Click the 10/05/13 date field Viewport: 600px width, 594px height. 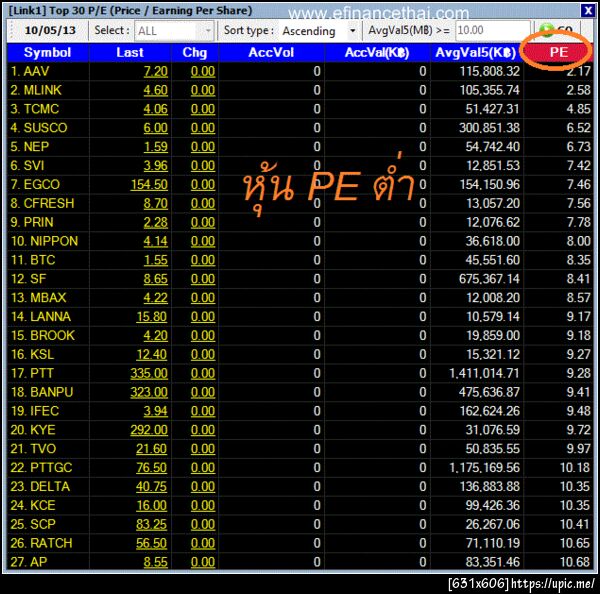point(50,30)
